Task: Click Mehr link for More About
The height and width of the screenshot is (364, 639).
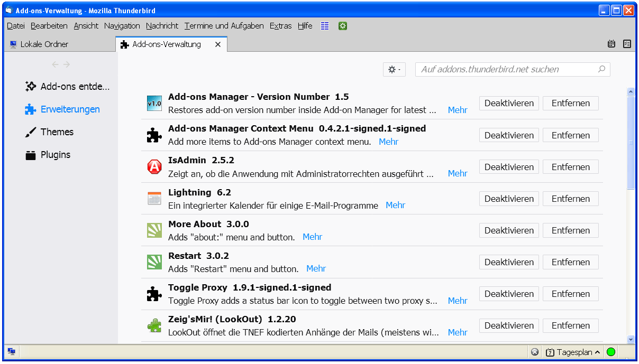Action: click(312, 237)
